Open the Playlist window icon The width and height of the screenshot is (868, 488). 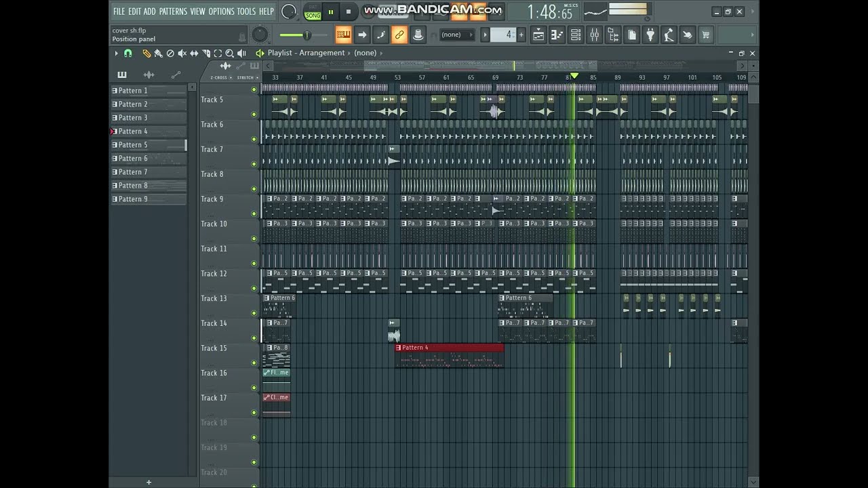538,35
